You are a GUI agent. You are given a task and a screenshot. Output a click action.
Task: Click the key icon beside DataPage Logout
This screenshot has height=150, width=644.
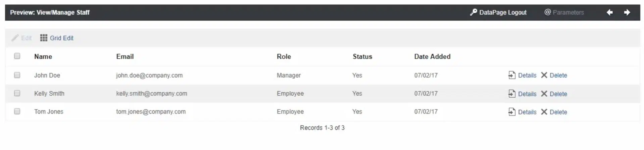tap(473, 12)
